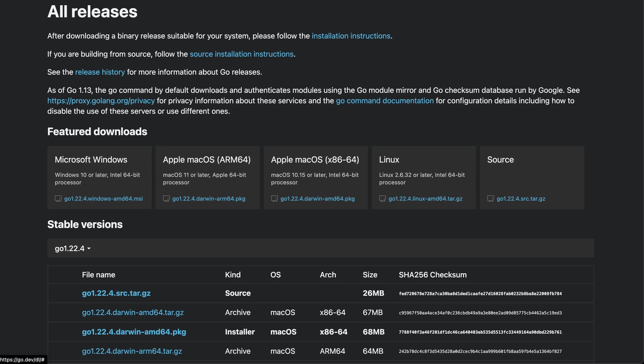Open go command documentation link
This screenshot has width=644, height=364.
[x=385, y=101]
